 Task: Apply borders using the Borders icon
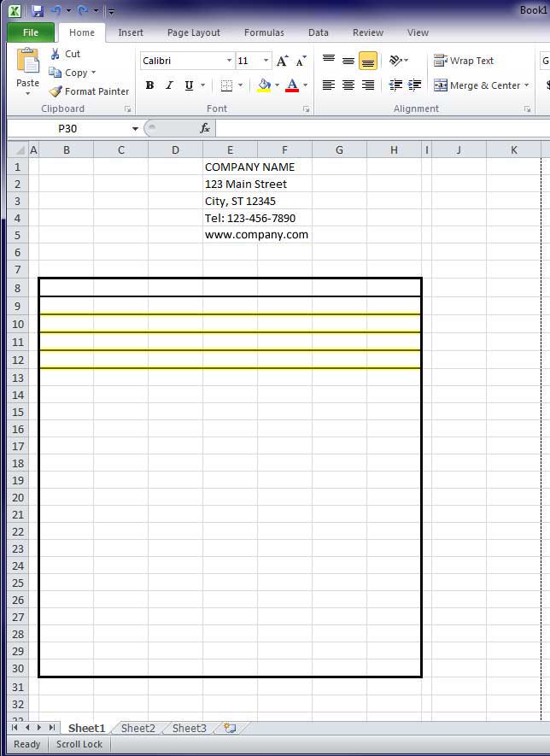[226, 85]
